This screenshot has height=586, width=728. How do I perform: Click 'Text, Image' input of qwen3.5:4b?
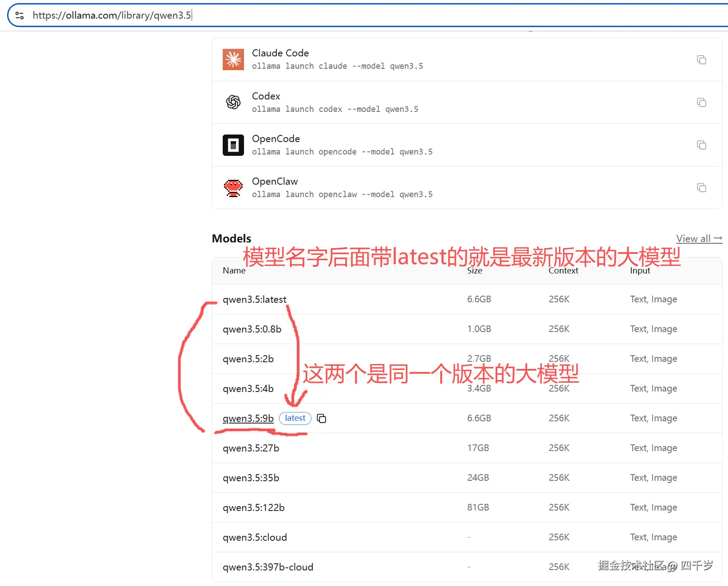653,388
